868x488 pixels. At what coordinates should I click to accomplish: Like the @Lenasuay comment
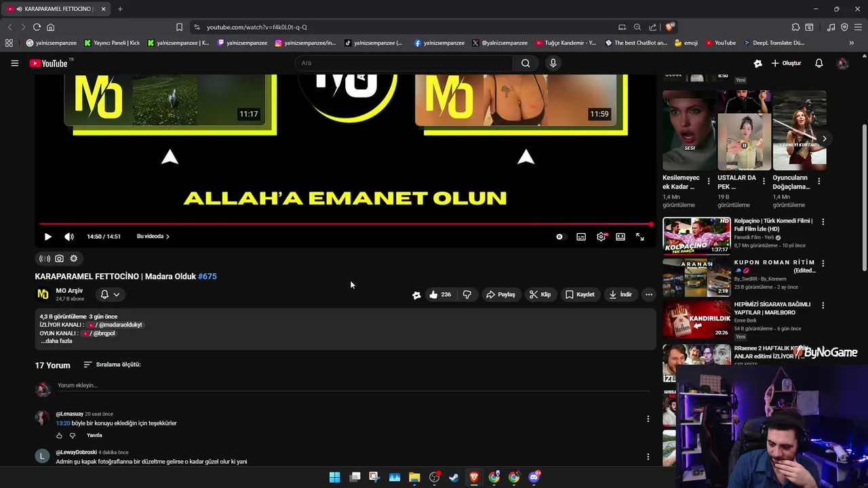[x=59, y=436]
